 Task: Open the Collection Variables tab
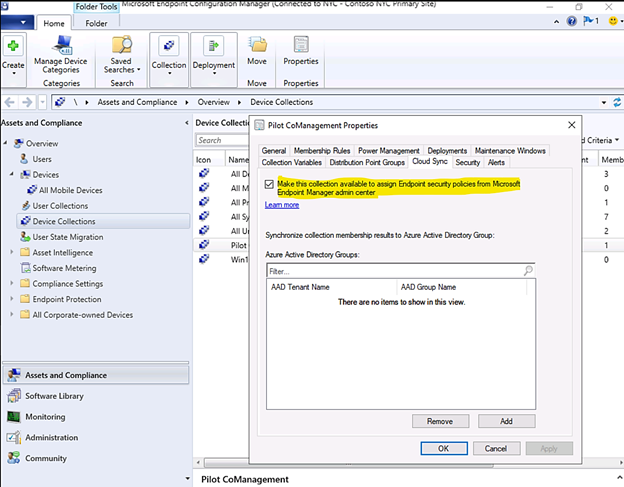pyautogui.click(x=292, y=162)
